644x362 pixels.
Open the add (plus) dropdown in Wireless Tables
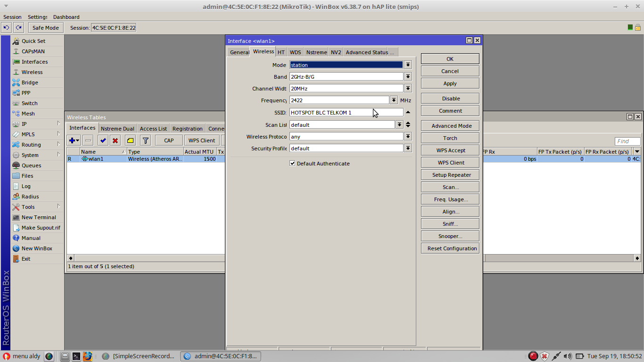[x=74, y=140]
